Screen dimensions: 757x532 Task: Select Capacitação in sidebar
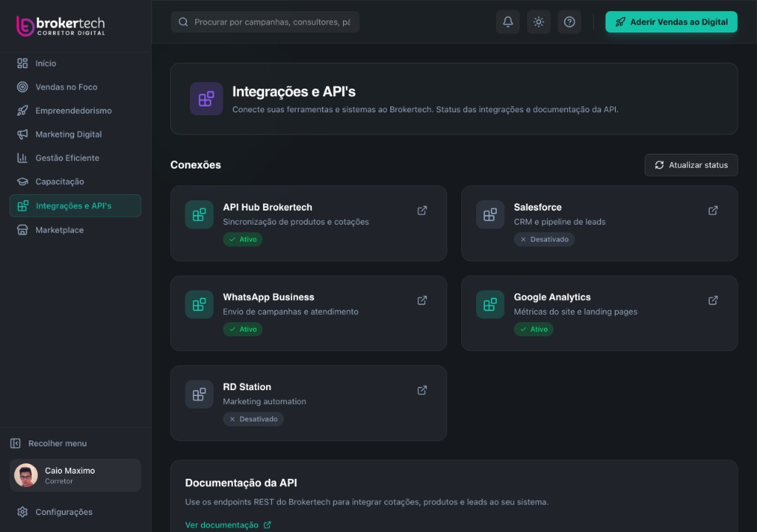(x=75, y=182)
